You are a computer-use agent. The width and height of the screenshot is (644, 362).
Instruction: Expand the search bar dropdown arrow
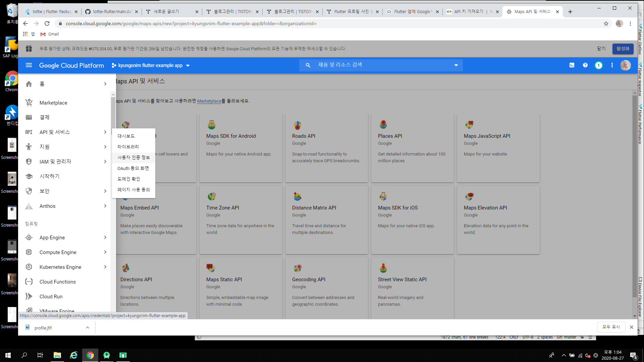456,65
